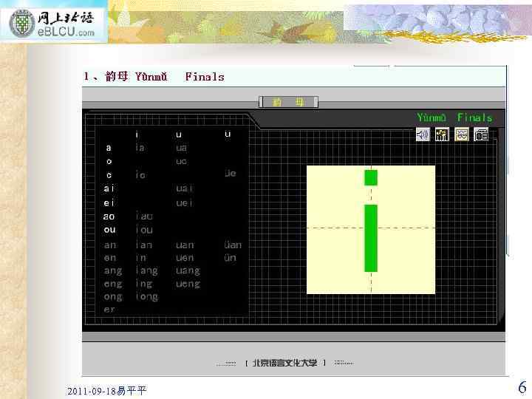Image resolution: width=532 pixels, height=399 pixels.
Task: Select the final "ueng"
Action: click(188, 284)
